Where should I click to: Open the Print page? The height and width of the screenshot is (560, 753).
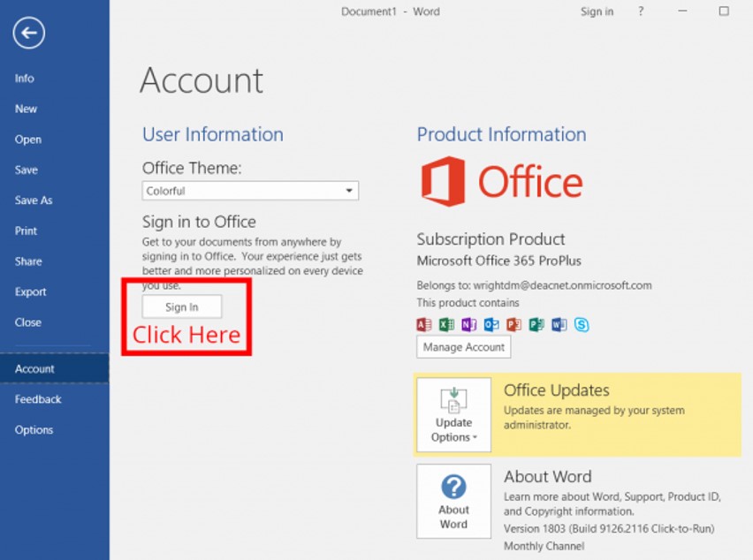26,231
